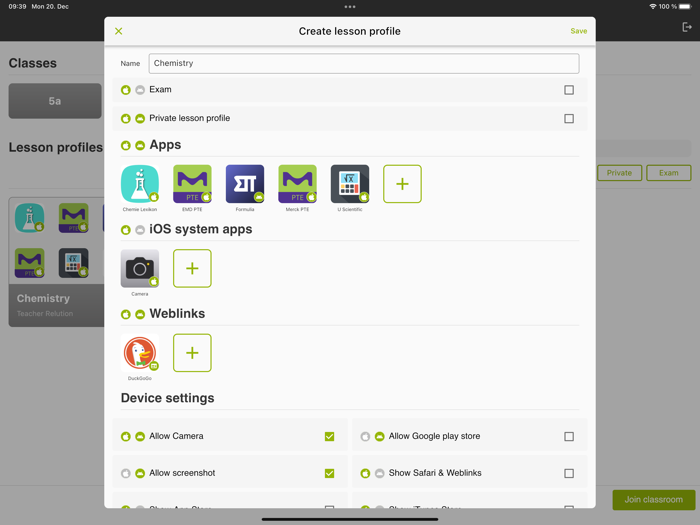Save the lesson profile
700x525 pixels.
pos(579,31)
